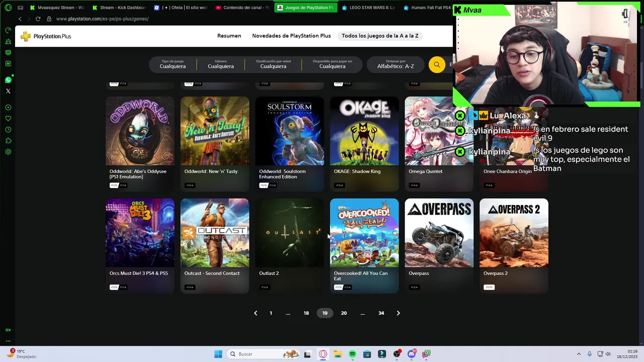
Task: Click the 'Orcs Must Die! 3 PS4 & PS5' title
Action: (x=139, y=274)
